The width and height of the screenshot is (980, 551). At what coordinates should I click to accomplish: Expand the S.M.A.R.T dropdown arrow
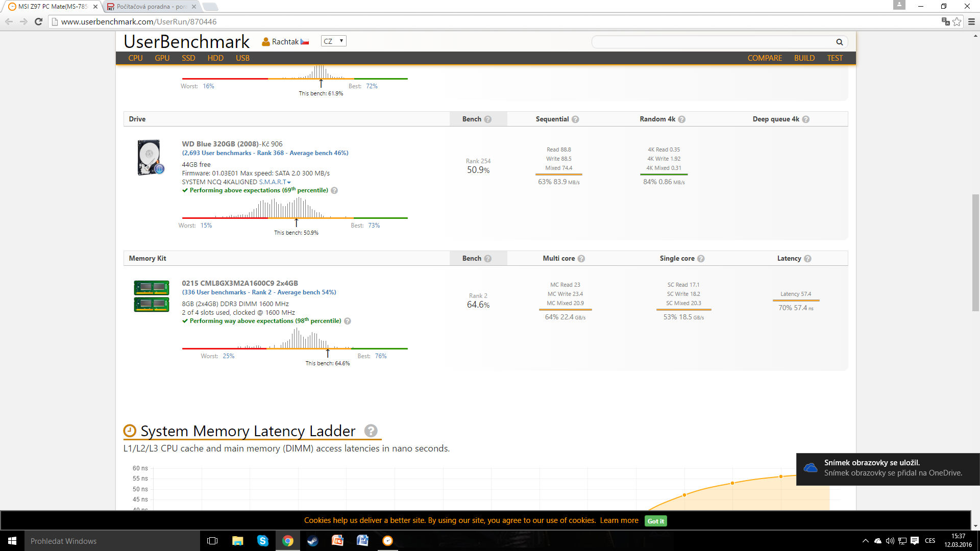tap(289, 183)
